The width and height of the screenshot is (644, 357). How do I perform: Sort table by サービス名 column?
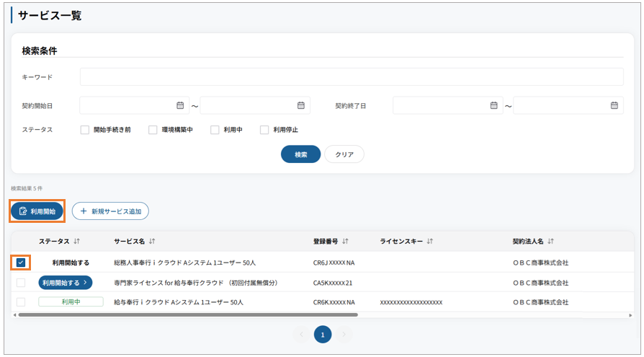152,242
